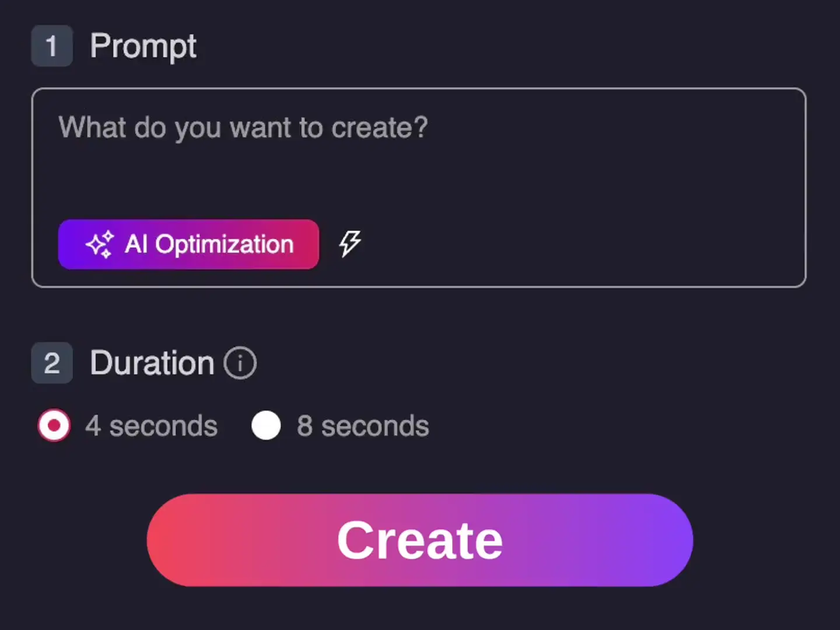
Task: Click the Prompt section heading
Action: point(143,46)
